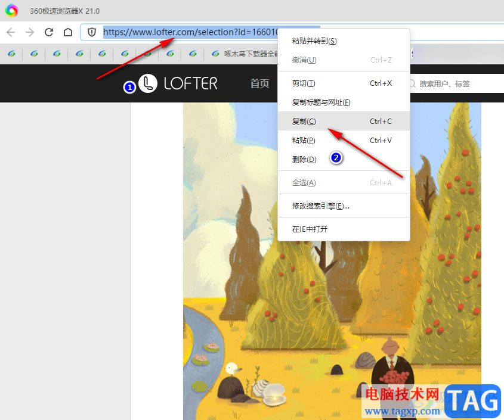Open the browser home page
This screenshot has height=420, width=504.
coord(68,32)
